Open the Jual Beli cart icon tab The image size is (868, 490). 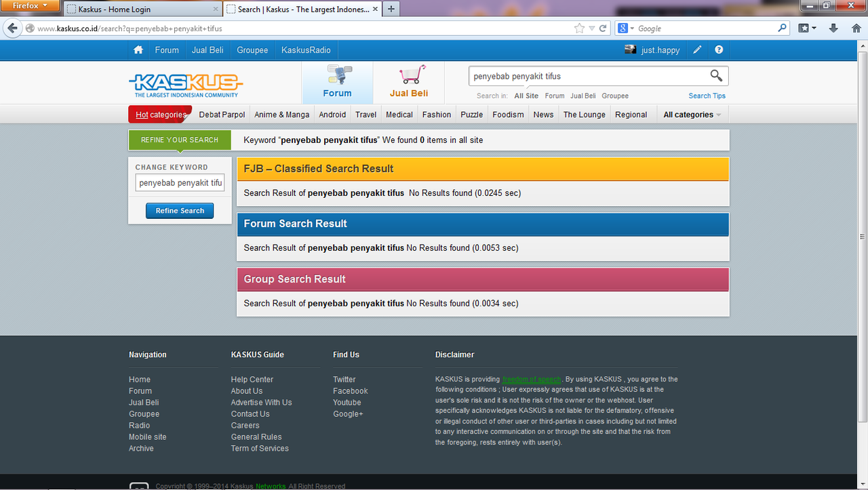(409, 82)
